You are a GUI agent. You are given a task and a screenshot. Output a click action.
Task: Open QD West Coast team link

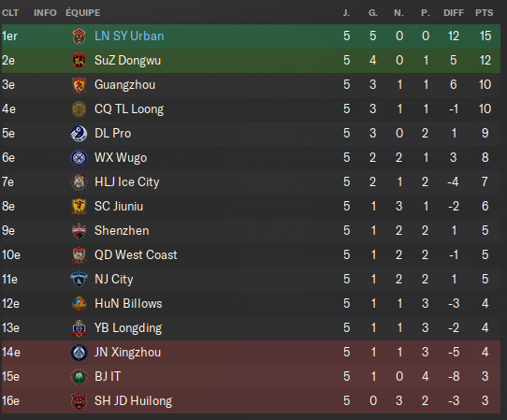pos(136,254)
